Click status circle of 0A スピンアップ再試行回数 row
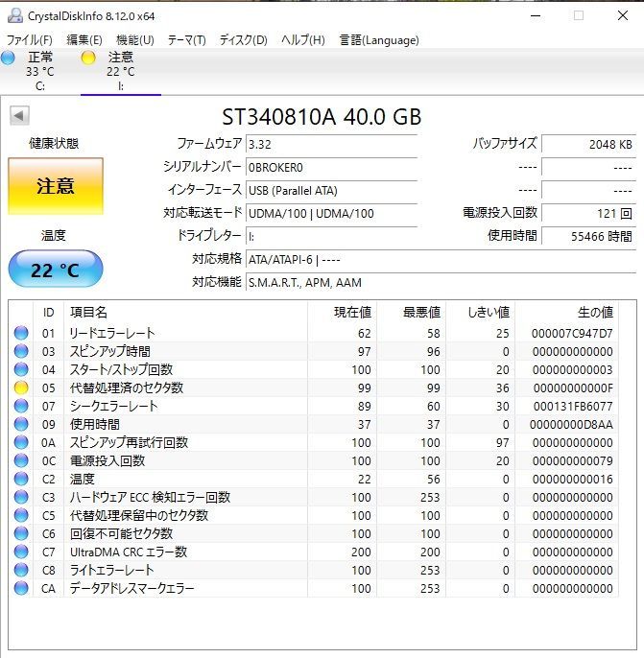 [21, 442]
